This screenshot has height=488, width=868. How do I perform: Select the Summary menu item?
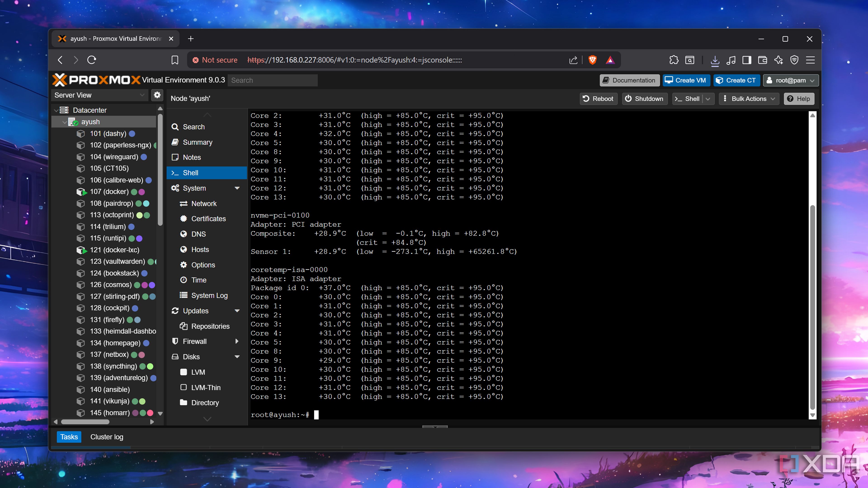pyautogui.click(x=207, y=142)
